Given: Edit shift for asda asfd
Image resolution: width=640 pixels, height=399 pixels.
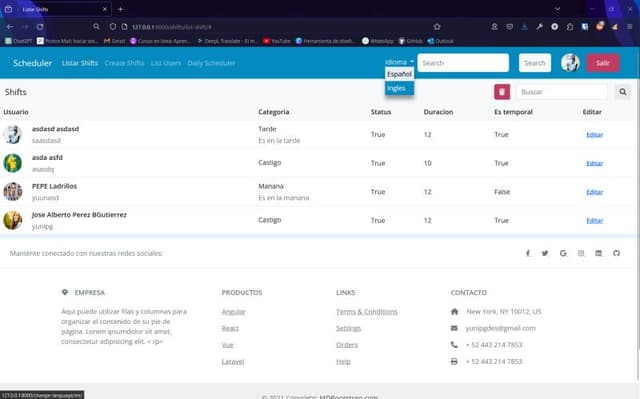Looking at the screenshot, I should [x=594, y=163].
